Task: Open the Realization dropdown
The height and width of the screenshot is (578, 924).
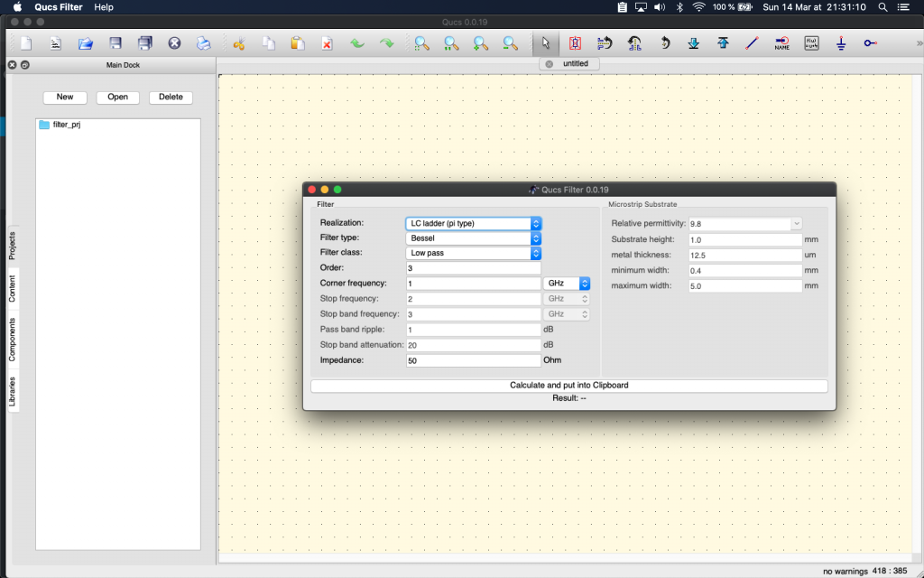Action: 473,224
